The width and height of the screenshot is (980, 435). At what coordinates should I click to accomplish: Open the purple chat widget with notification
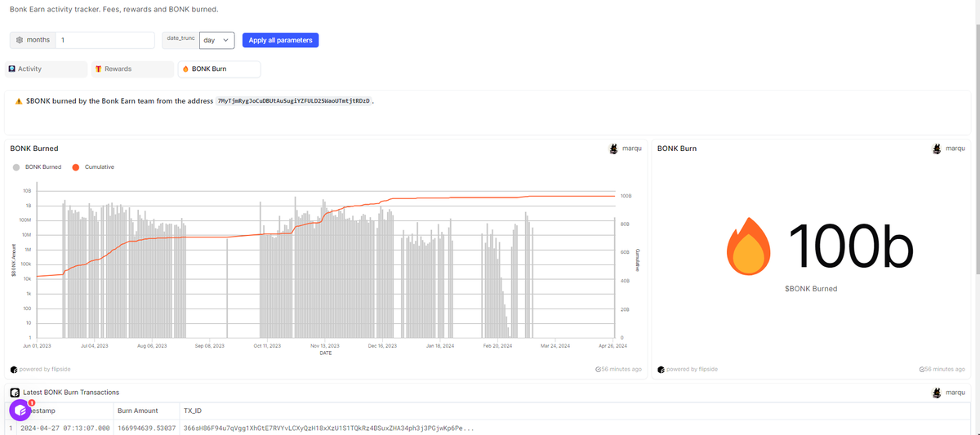coord(20,410)
